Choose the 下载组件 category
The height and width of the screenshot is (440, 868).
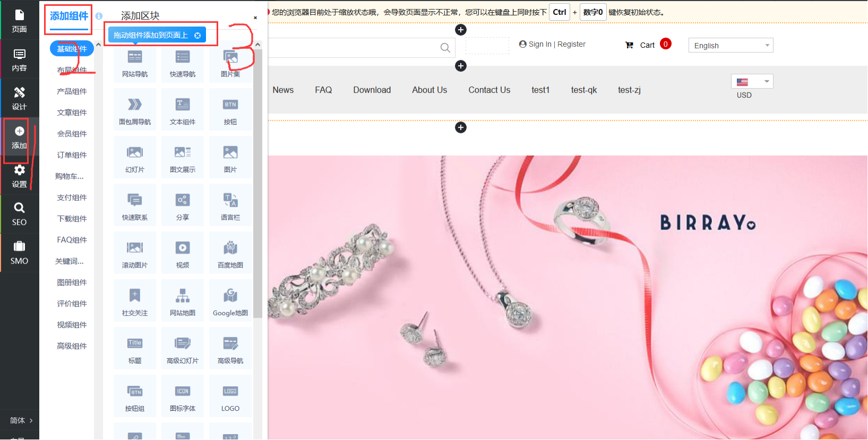coord(72,219)
